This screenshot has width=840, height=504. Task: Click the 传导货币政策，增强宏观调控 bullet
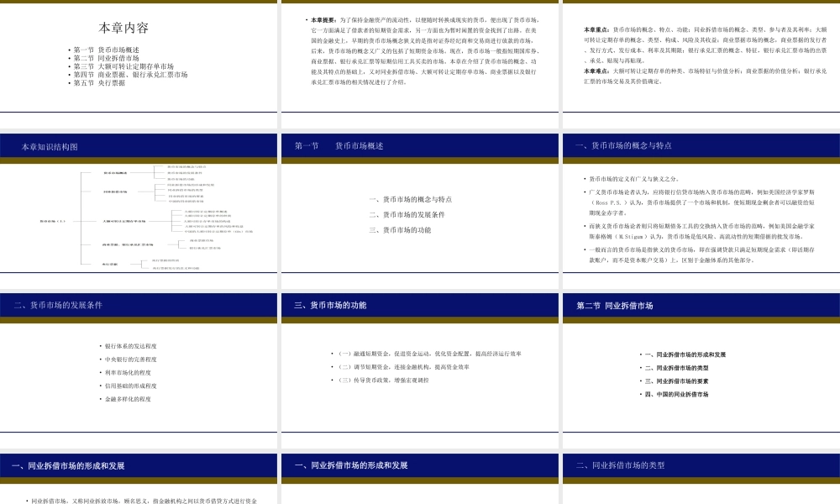pos(384,379)
